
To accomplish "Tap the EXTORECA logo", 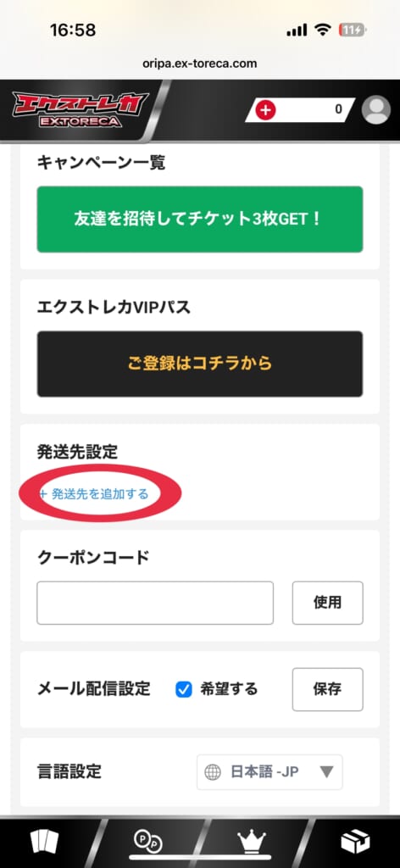I will (x=81, y=110).
